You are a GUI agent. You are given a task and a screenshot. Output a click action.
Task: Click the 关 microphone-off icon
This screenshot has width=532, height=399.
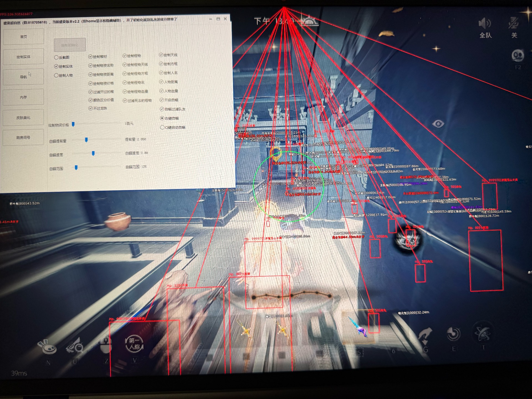pos(513,23)
